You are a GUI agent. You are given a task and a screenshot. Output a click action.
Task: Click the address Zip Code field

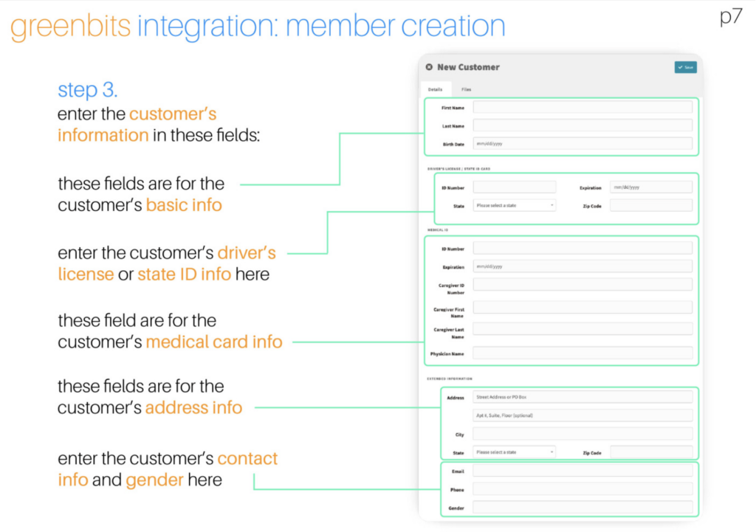[651, 452]
